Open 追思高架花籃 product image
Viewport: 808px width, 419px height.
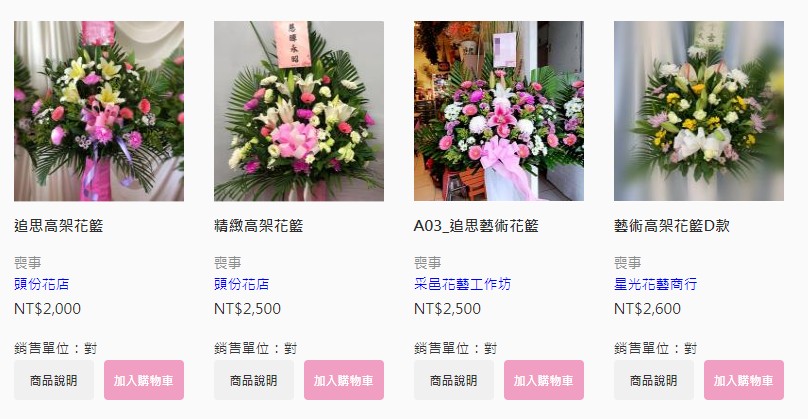click(99, 111)
